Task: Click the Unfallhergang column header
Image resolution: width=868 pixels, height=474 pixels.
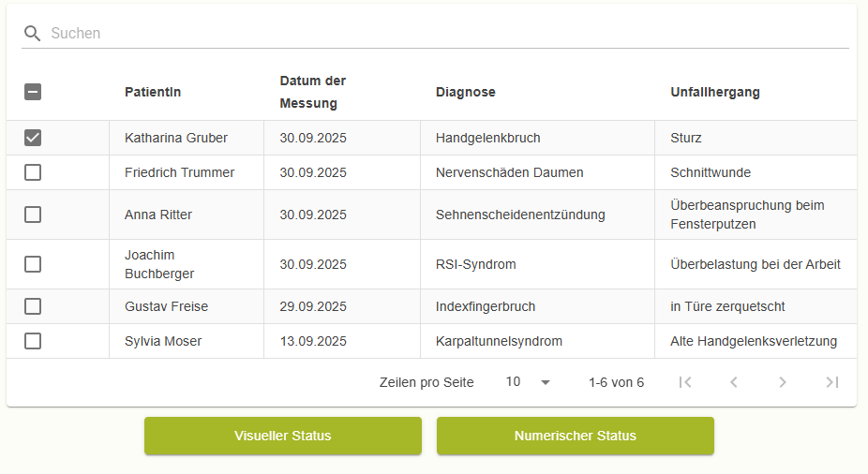Action: tap(715, 92)
